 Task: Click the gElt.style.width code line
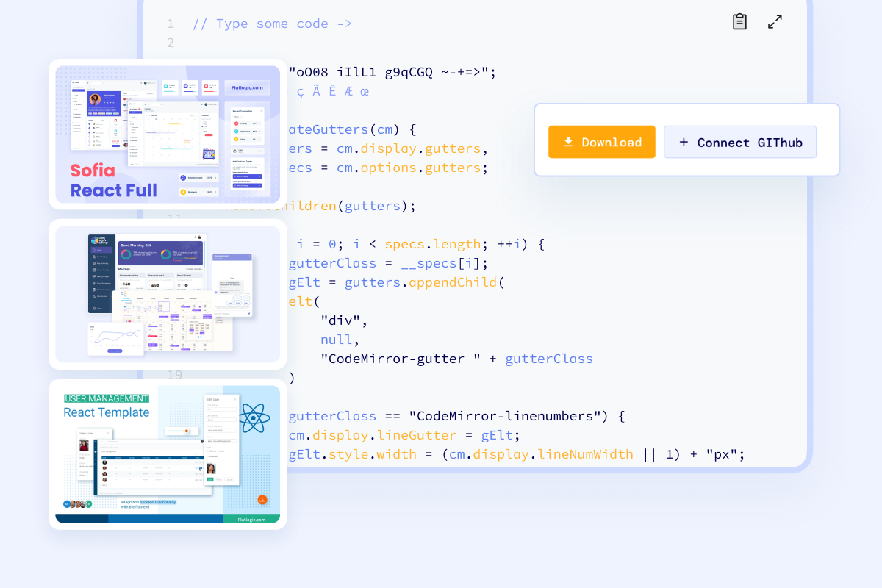(x=516, y=454)
